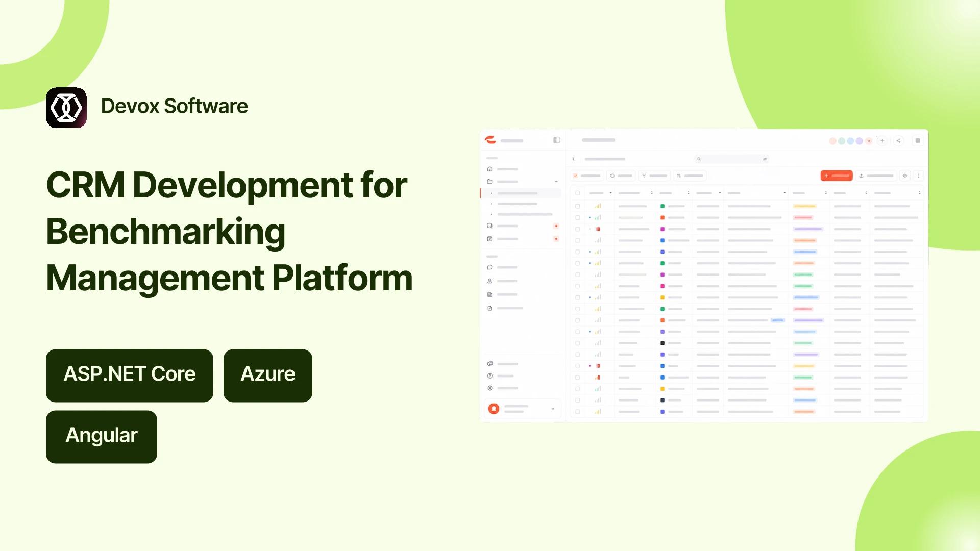
Task: Click the search field in dashboard
Action: 731,159
